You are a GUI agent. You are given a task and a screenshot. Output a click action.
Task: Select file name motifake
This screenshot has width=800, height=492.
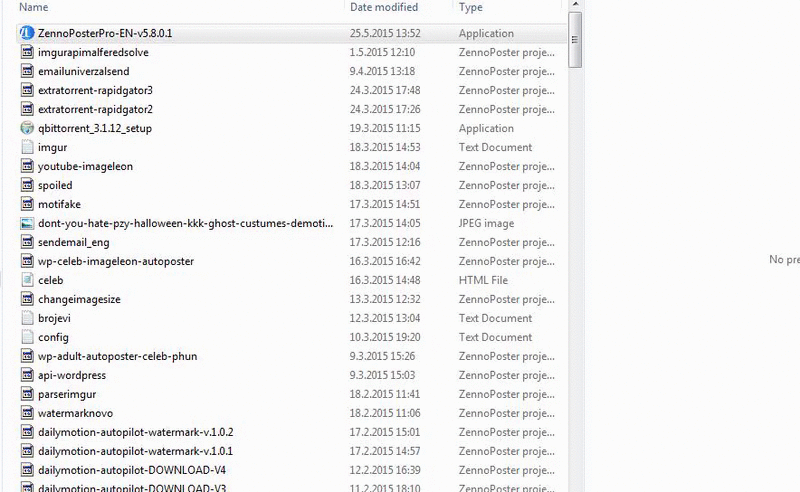pyautogui.click(x=59, y=204)
